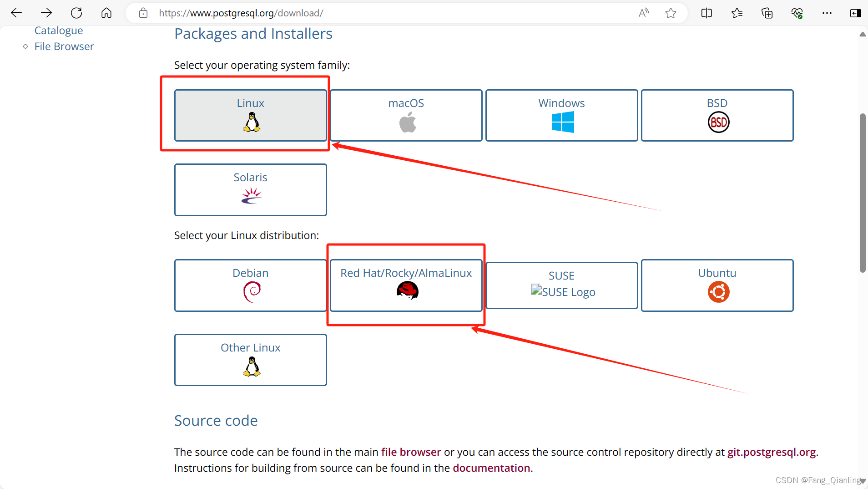Click the broken SUSE Logo image

coord(563,292)
